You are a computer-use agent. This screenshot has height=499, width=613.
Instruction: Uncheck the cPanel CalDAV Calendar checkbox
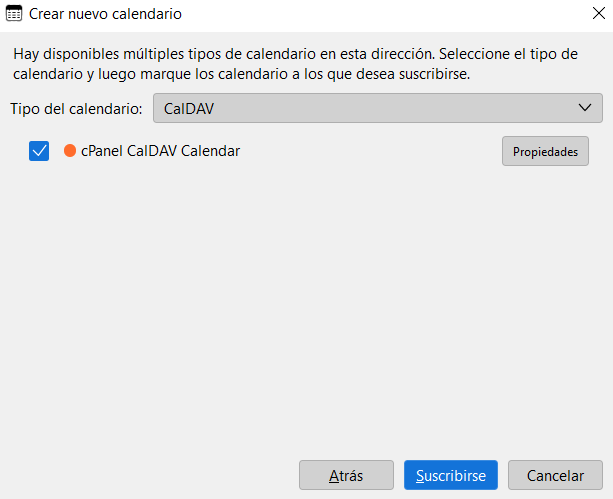40,151
